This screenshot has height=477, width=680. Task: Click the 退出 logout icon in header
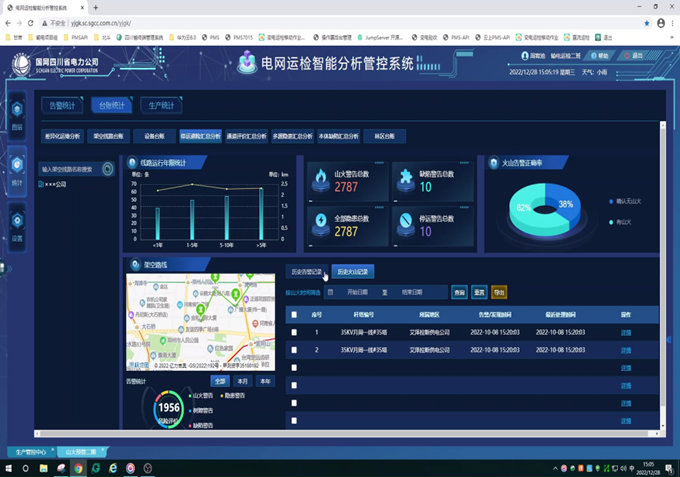(625, 56)
